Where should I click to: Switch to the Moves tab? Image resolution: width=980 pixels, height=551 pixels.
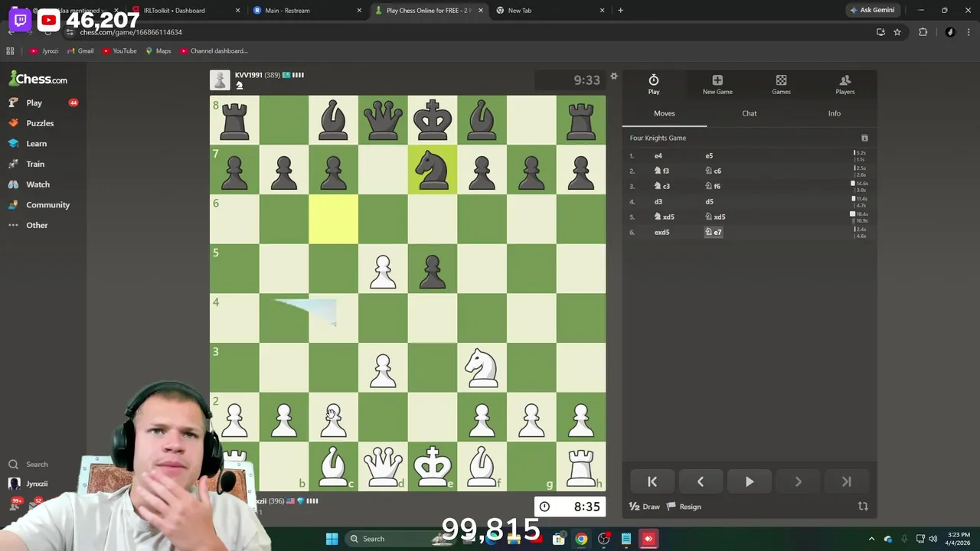[x=665, y=113]
